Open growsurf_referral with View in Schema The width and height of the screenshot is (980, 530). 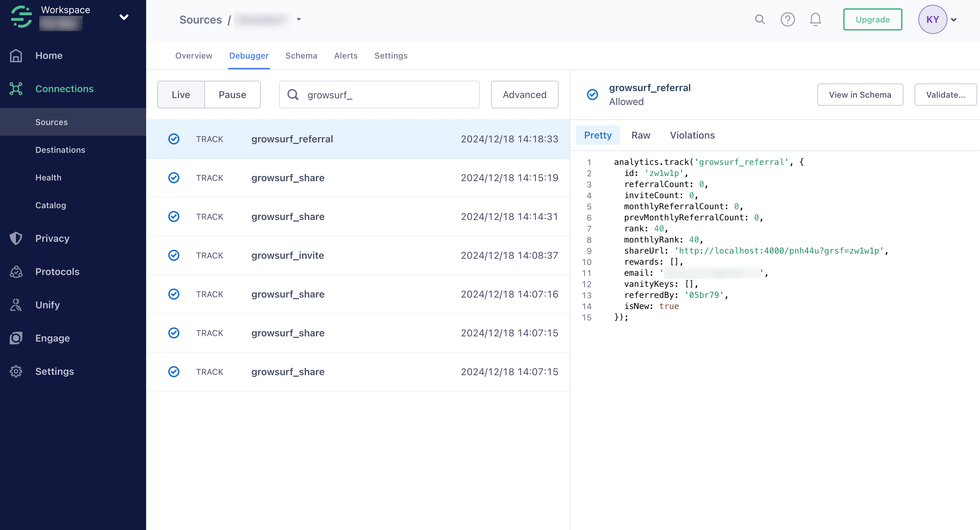pyautogui.click(x=860, y=94)
